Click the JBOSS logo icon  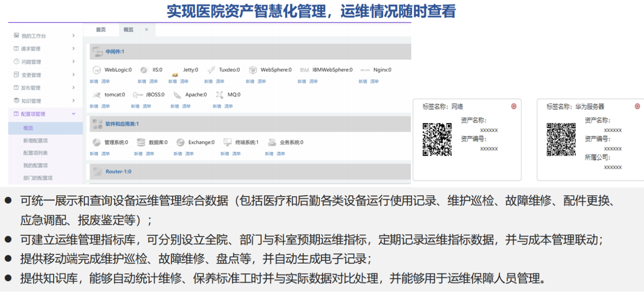(x=138, y=95)
